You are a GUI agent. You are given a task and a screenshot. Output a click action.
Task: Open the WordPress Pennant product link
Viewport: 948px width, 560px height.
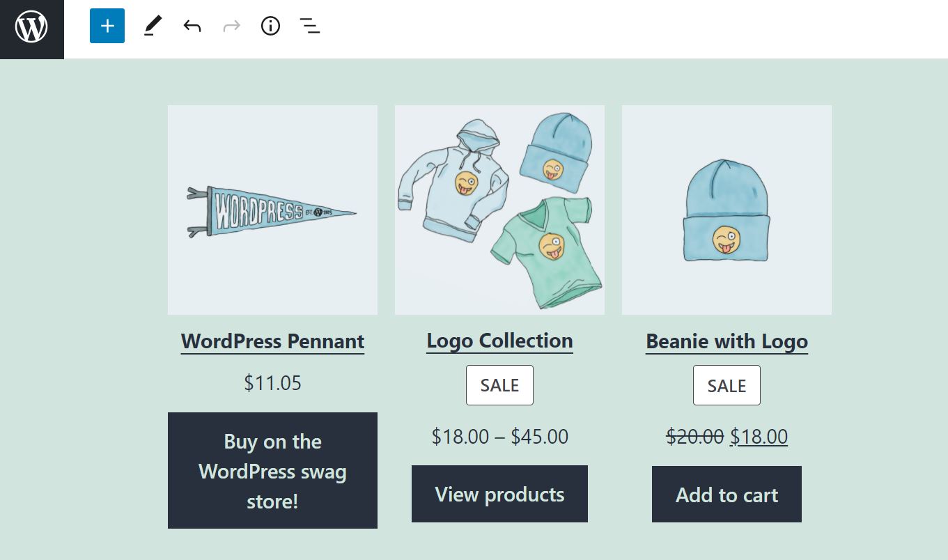pyautogui.click(x=272, y=341)
